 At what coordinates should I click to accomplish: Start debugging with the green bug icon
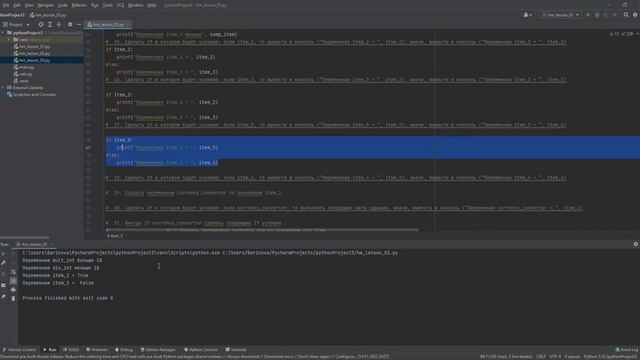(x=597, y=15)
